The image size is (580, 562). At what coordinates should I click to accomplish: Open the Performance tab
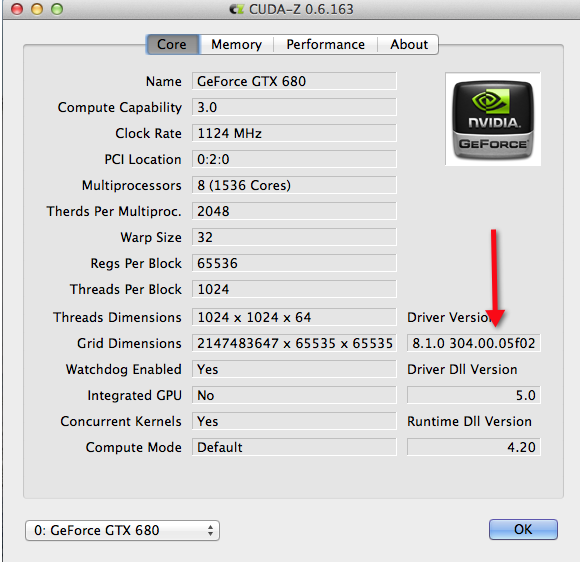tap(326, 44)
